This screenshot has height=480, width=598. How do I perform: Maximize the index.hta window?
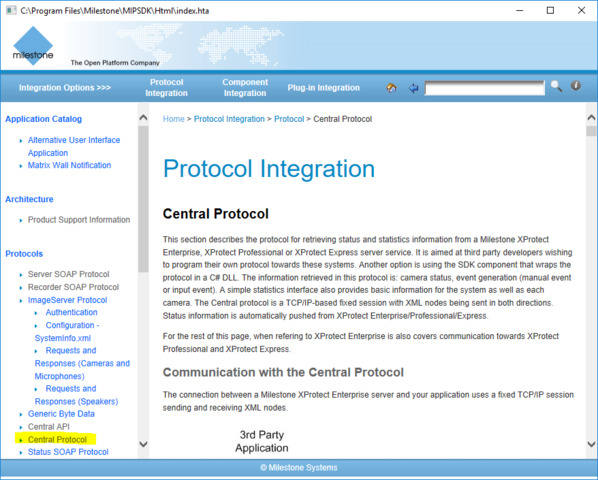click(x=550, y=10)
